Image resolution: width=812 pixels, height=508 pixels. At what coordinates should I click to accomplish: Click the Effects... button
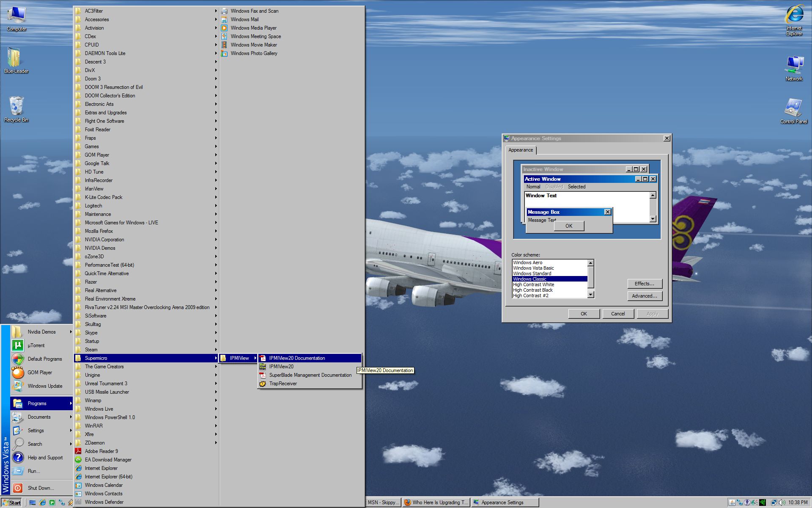[644, 284]
